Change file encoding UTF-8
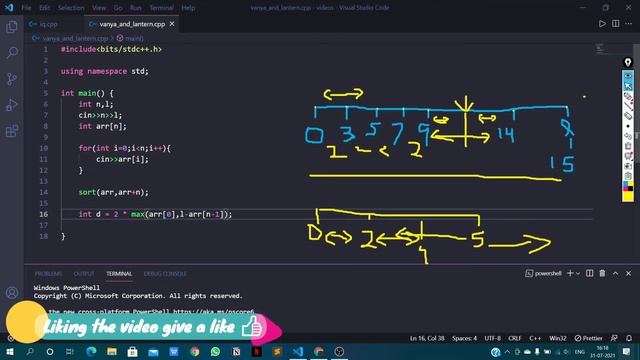 pyautogui.click(x=493, y=338)
